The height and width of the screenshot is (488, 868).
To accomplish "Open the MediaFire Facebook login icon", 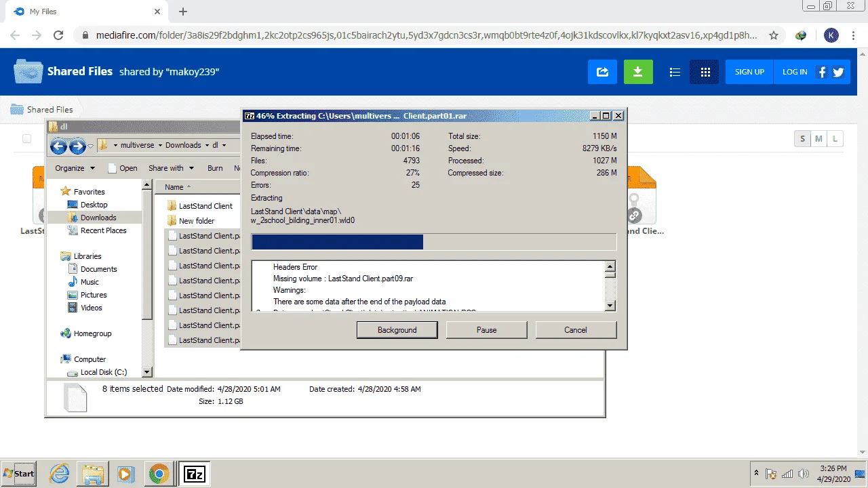I will click(x=822, y=72).
